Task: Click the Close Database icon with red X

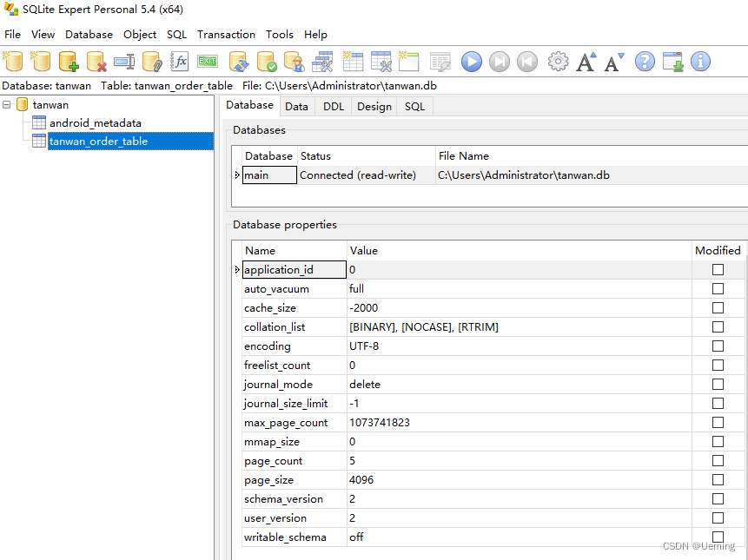Action: (96, 62)
